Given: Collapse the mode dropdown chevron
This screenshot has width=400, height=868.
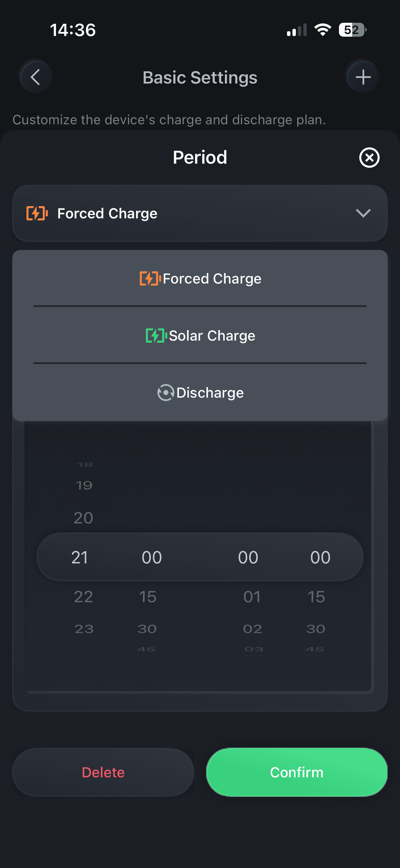Looking at the screenshot, I should click(x=363, y=213).
